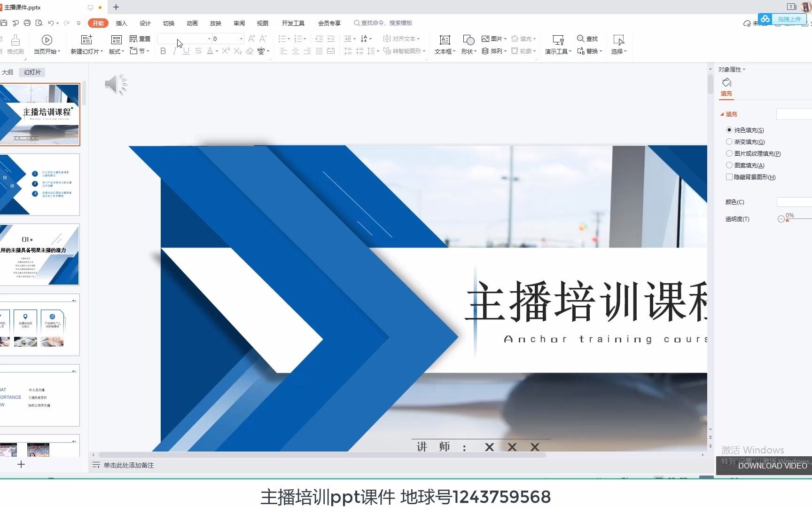The height and width of the screenshot is (508, 812).
Task: Switch to Outline (大纲) view tab
Action: pos(8,72)
